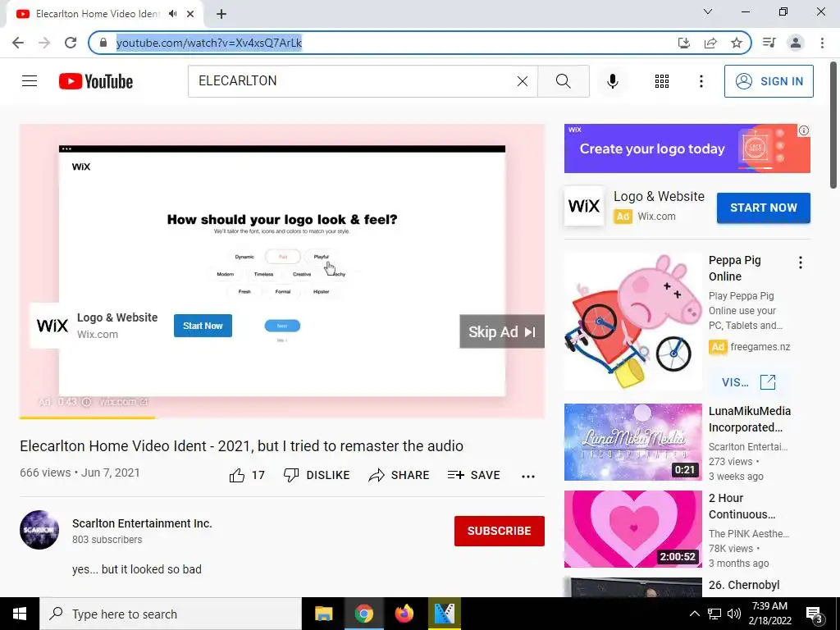Click Start Now on the video ad overlay

coord(203,326)
